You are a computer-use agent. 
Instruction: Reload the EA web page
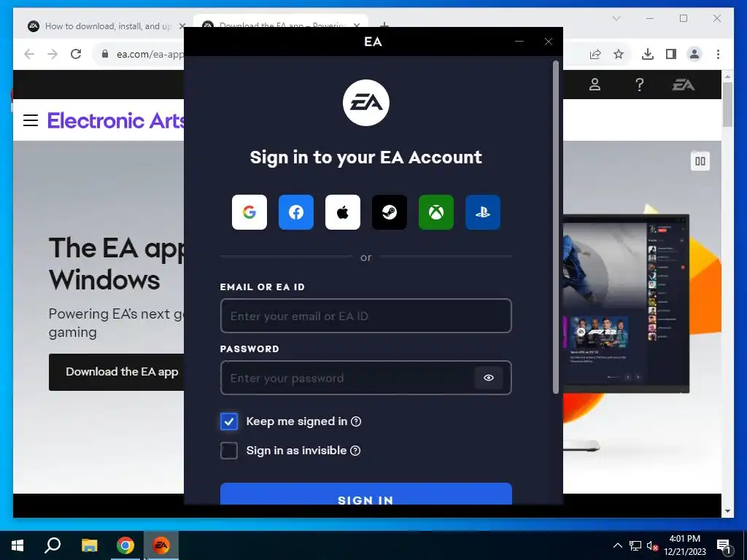(x=76, y=54)
